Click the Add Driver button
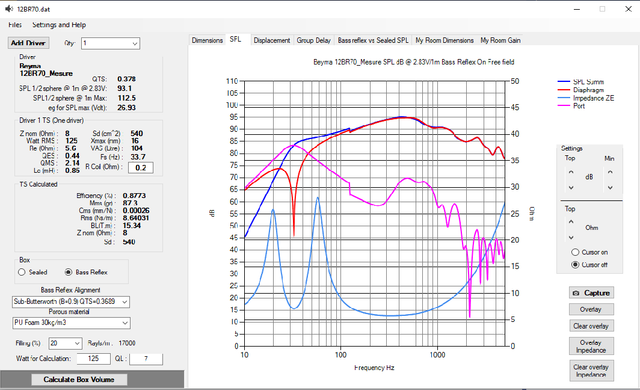Image resolution: width=640 pixels, height=390 pixels. [x=28, y=43]
